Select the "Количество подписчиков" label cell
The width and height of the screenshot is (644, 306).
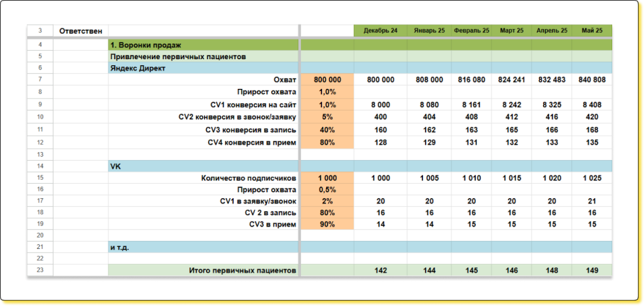[203, 178]
